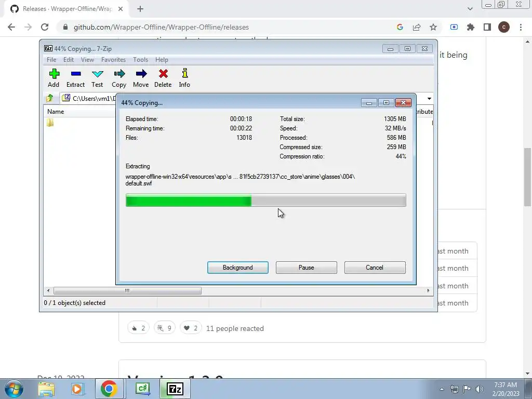Click the share page icon in Chrome
This screenshot has width=532, height=399.
click(x=417, y=27)
